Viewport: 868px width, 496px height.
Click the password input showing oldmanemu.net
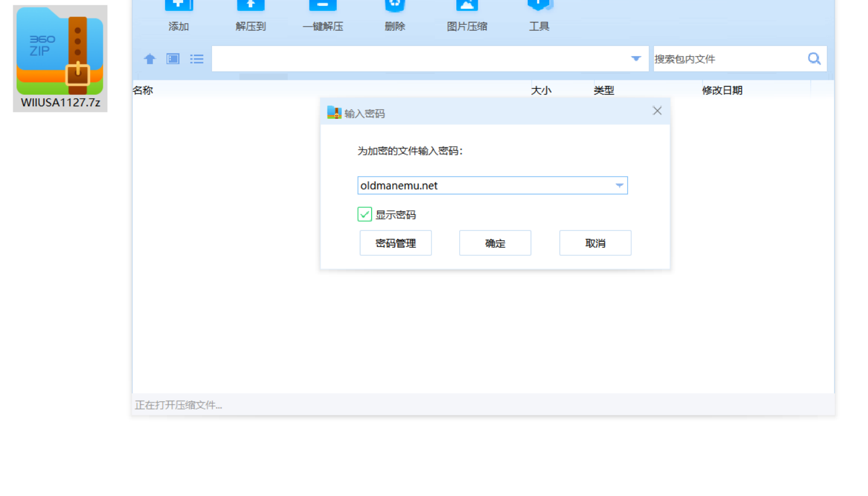click(x=485, y=185)
